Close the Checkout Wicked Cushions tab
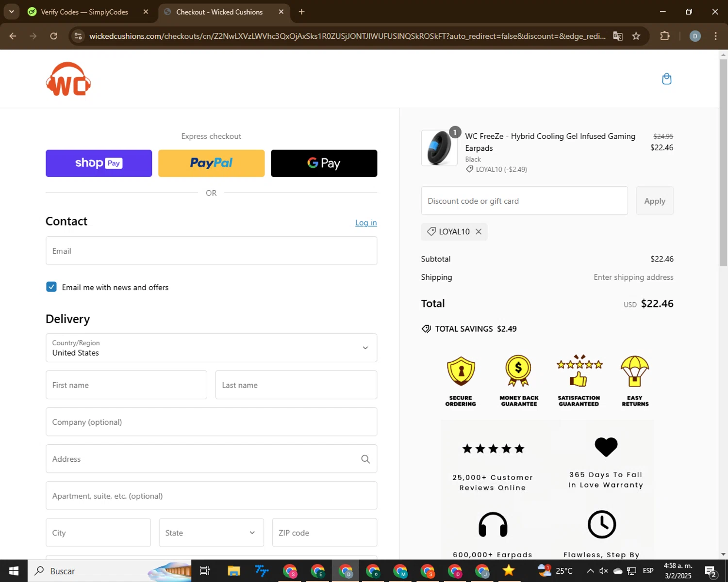The height and width of the screenshot is (582, 728). 281,12
